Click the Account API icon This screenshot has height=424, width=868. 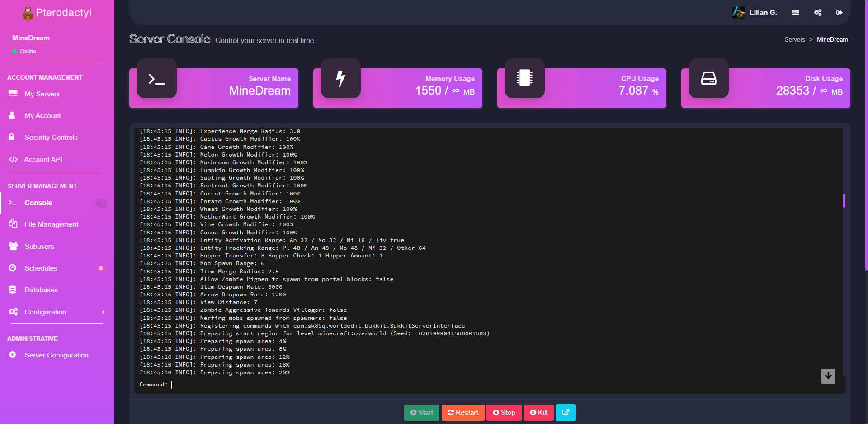tap(13, 159)
